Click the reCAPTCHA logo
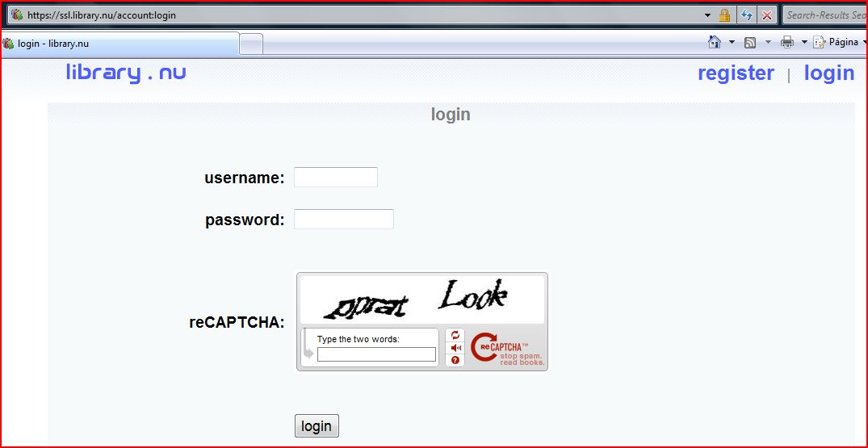868x448 pixels. (x=508, y=349)
